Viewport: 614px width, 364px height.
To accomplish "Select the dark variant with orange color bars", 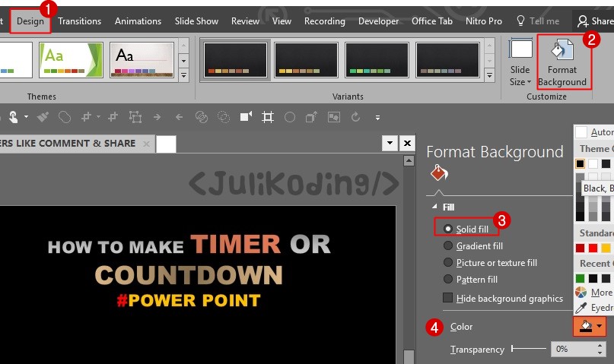I will coord(235,60).
